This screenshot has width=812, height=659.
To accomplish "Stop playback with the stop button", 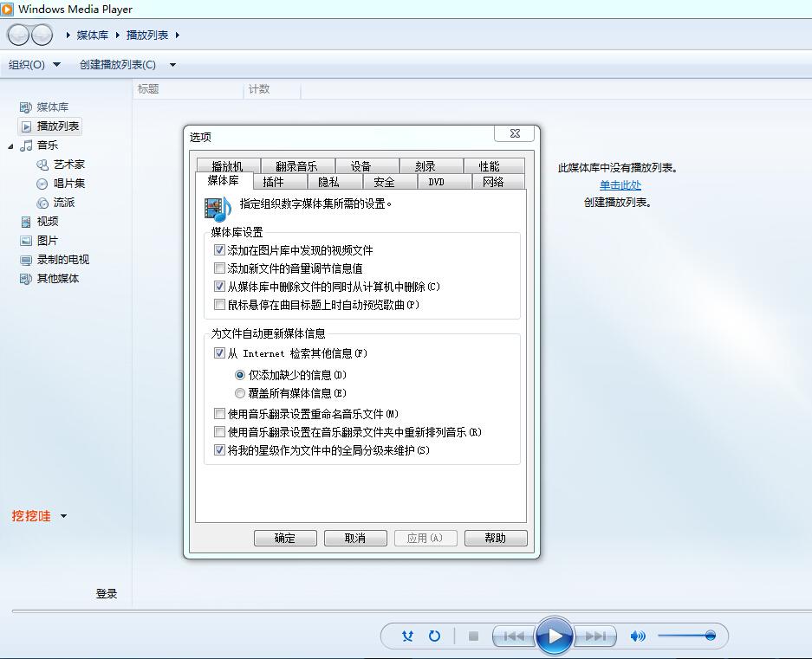I will [473, 636].
